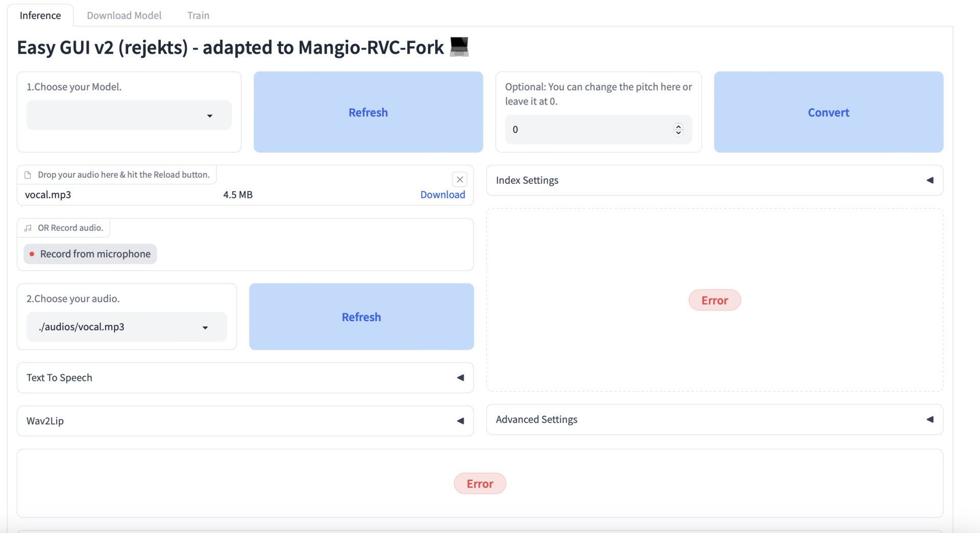Click Record from microphone button
The image size is (980, 533).
pyautogui.click(x=90, y=254)
